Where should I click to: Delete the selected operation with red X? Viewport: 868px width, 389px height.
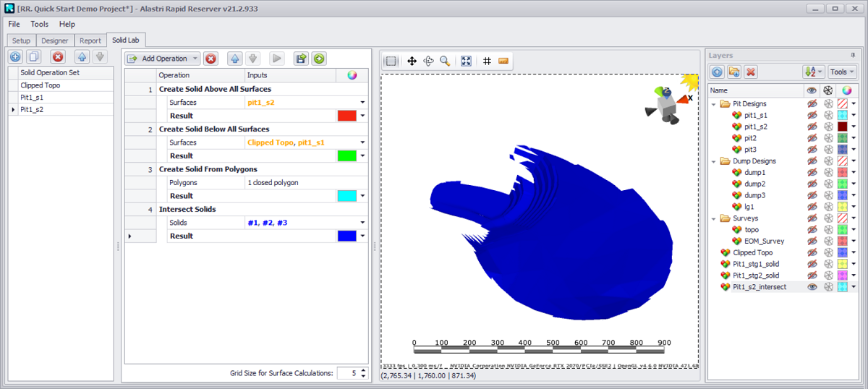[x=210, y=59]
